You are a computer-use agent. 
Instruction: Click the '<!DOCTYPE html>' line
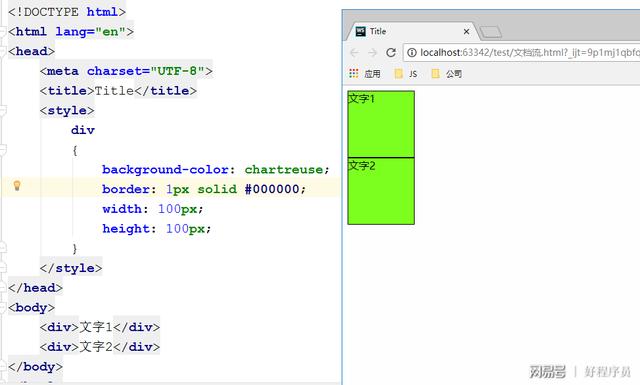(67, 12)
